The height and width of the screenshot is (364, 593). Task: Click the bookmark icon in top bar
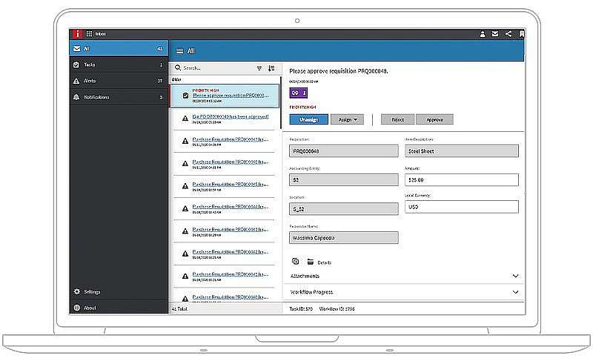(522, 34)
